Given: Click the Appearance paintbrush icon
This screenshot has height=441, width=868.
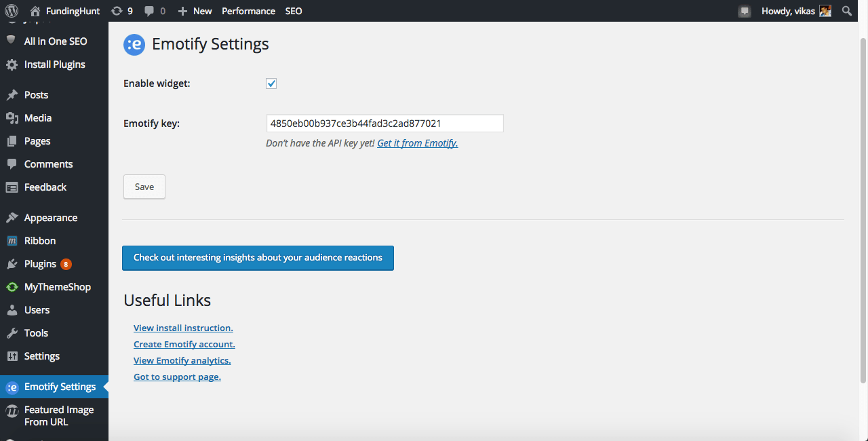Looking at the screenshot, I should (12, 218).
